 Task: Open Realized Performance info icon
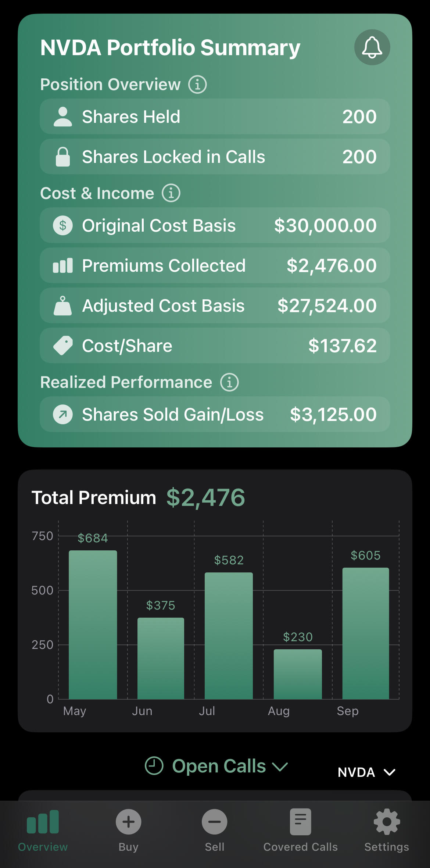coord(229,382)
